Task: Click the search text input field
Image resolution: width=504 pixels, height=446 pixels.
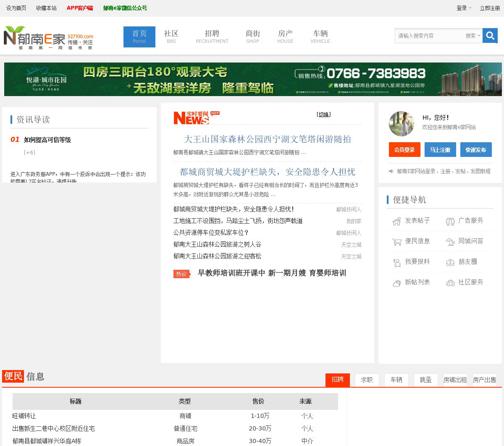Action: tap(428, 36)
